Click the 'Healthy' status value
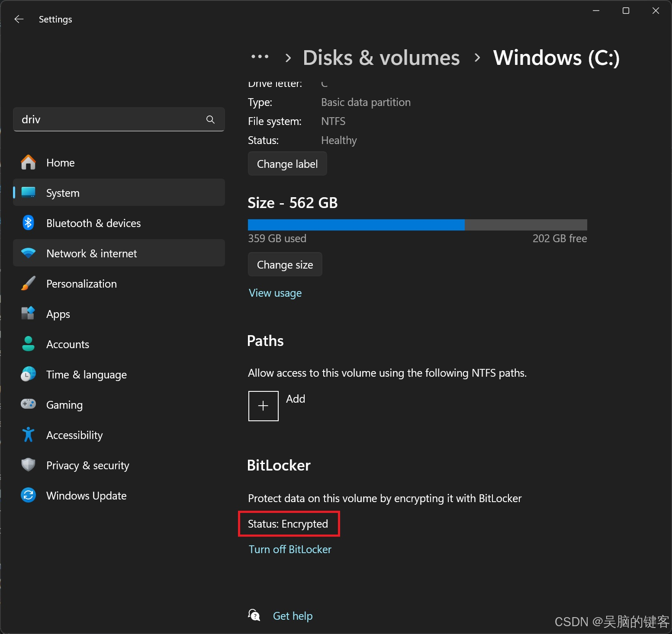The width and height of the screenshot is (672, 634). coord(339,140)
